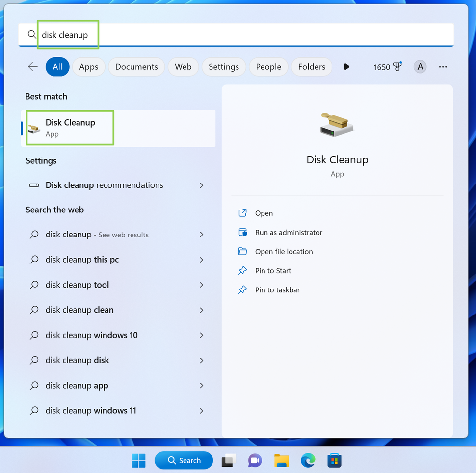Click the pin icon beside Pin to taskbar
This screenshot has height=473, width=476.
(x=242, y=289)
